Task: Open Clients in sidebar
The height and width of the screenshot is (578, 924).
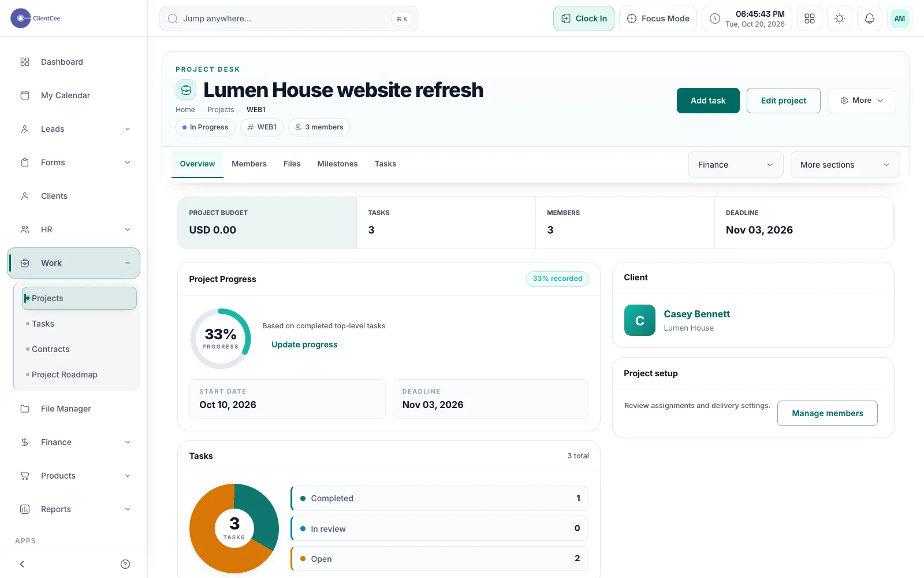Action: [x=74, y=196]
